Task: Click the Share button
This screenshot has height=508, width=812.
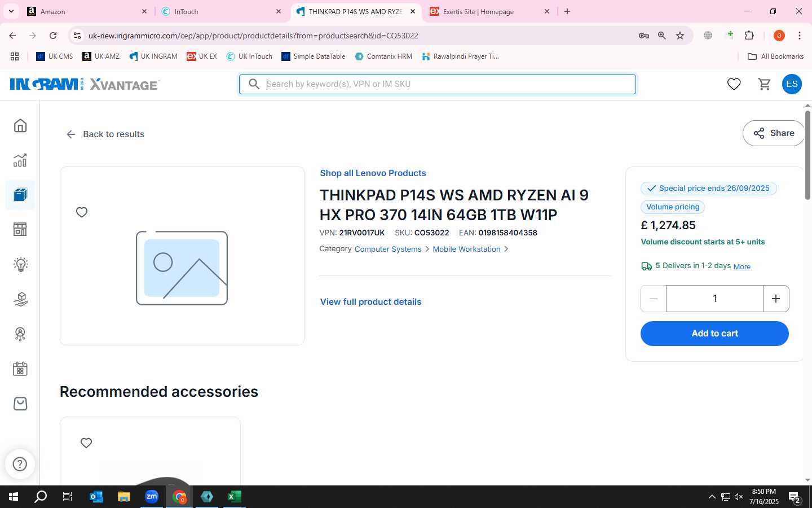Action: pyautogui.click(x=774, y=133)
